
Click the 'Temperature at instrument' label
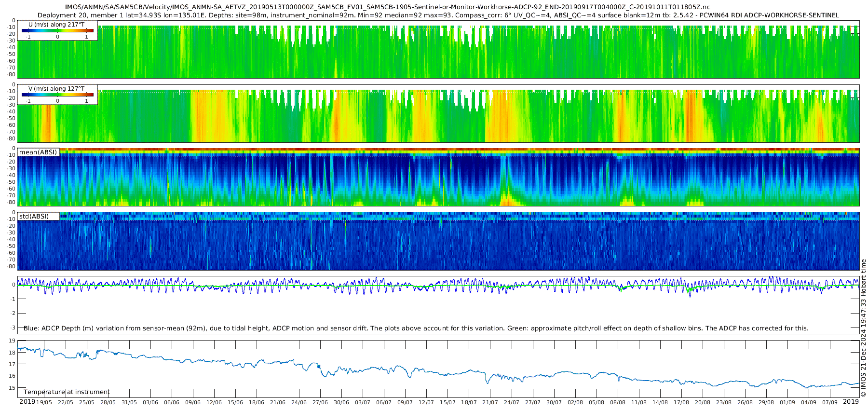[67, 392]
